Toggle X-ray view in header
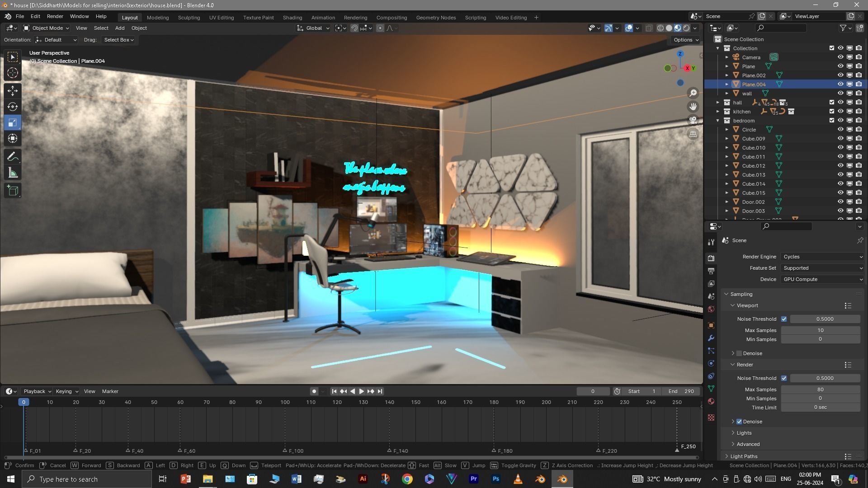Image resolution: width=868 pixels, height=488 pixels. click(x=649, y=28)
